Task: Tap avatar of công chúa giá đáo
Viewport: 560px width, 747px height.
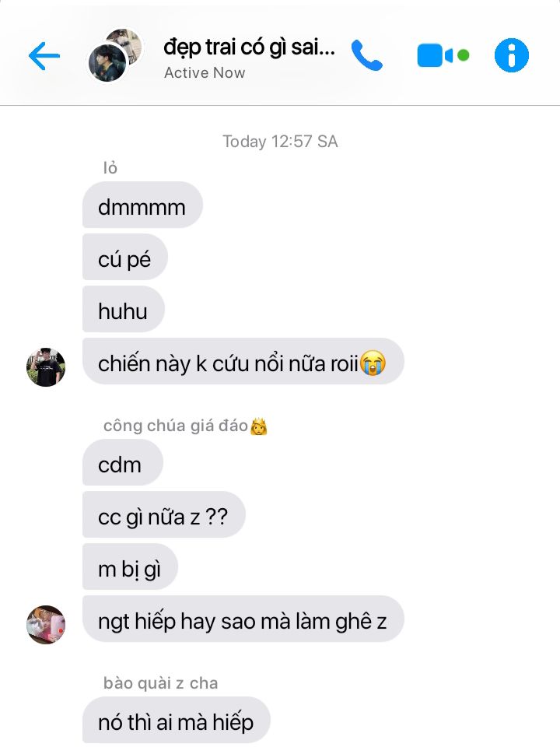Action: pyautogui.click(x=46, y=625)
